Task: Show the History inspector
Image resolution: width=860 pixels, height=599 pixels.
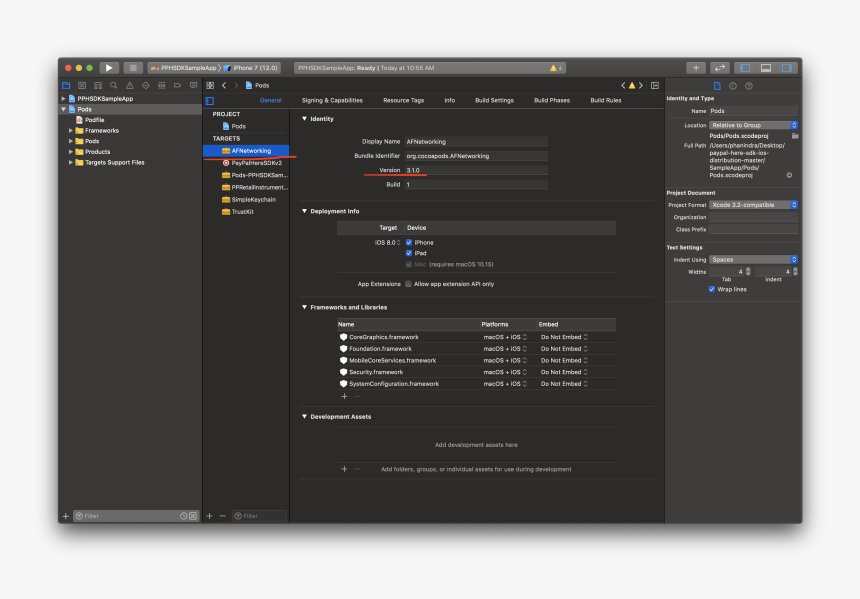Action: [x=733, y=86]
